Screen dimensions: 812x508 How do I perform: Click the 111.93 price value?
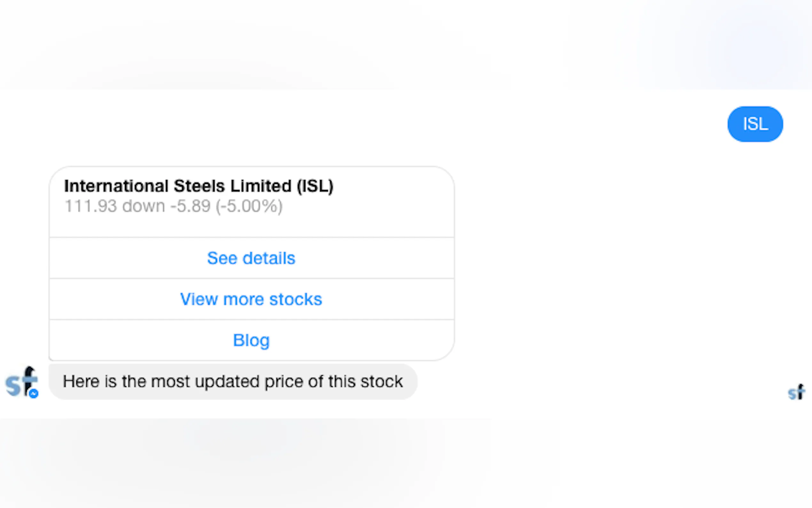coord(91,206)
